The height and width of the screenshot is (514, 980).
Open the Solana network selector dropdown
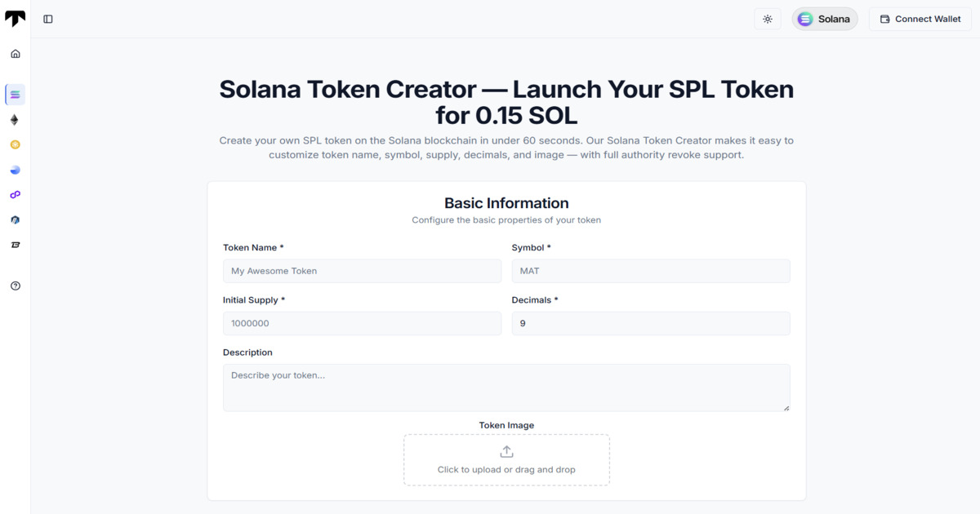pyautogui.click(x=824, y=18)
